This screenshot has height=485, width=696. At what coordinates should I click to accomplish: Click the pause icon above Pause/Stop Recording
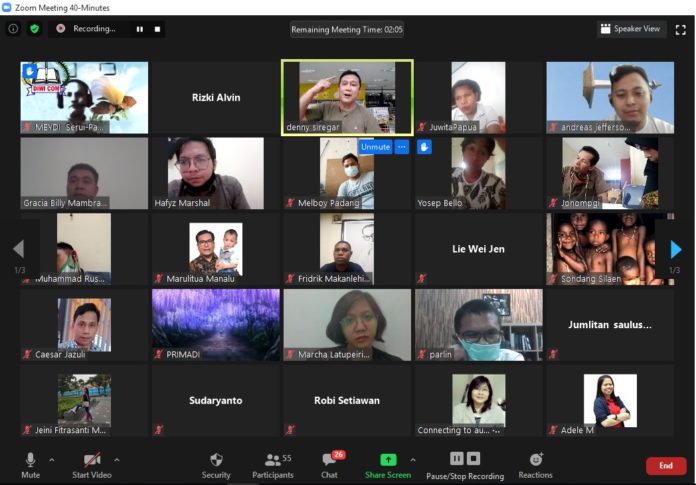tap(456, 458)
